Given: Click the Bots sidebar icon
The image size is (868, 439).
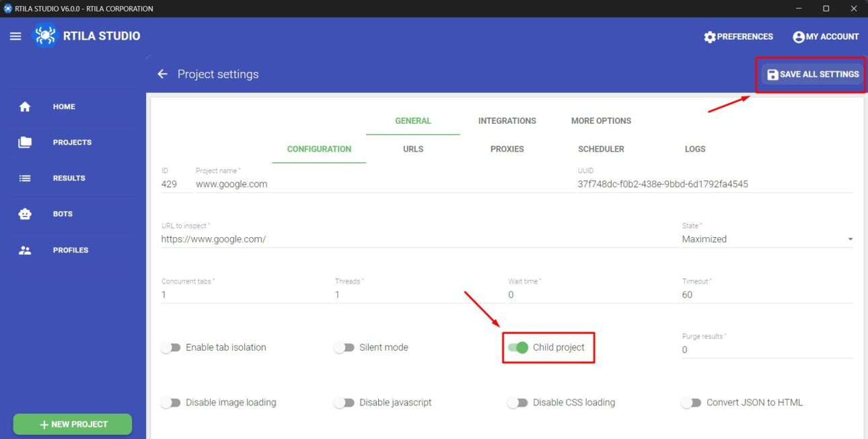Looking at the screenshot, I should pyautogui.click(x=25, y=213).
